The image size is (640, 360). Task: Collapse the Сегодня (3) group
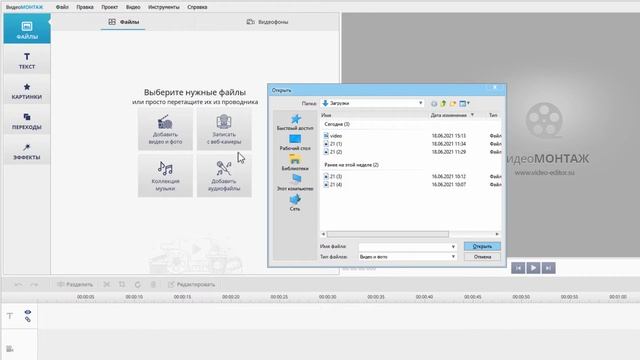[337, 124]
